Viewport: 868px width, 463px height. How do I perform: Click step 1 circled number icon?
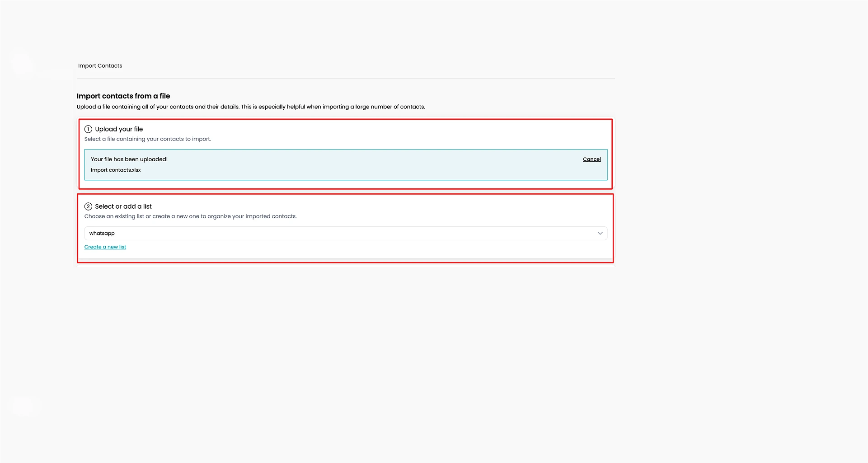coord(88,129)
